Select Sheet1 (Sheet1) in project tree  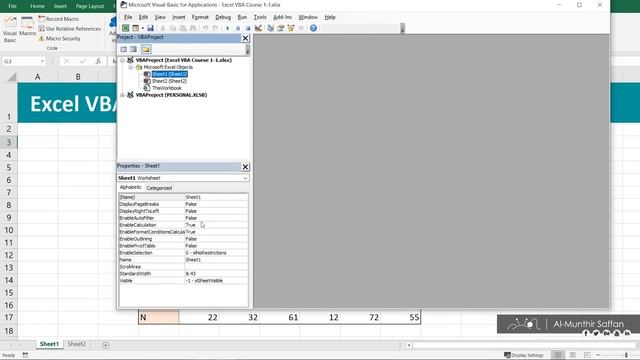coord(169,74)
